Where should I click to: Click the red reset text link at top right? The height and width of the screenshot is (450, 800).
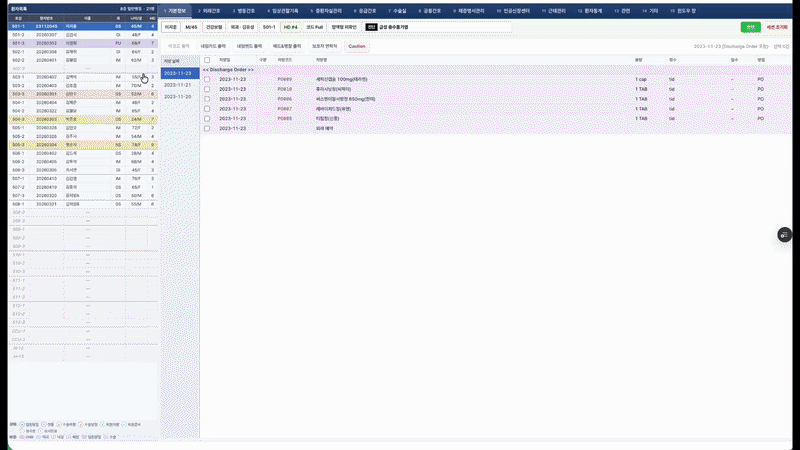click(777, 27)
